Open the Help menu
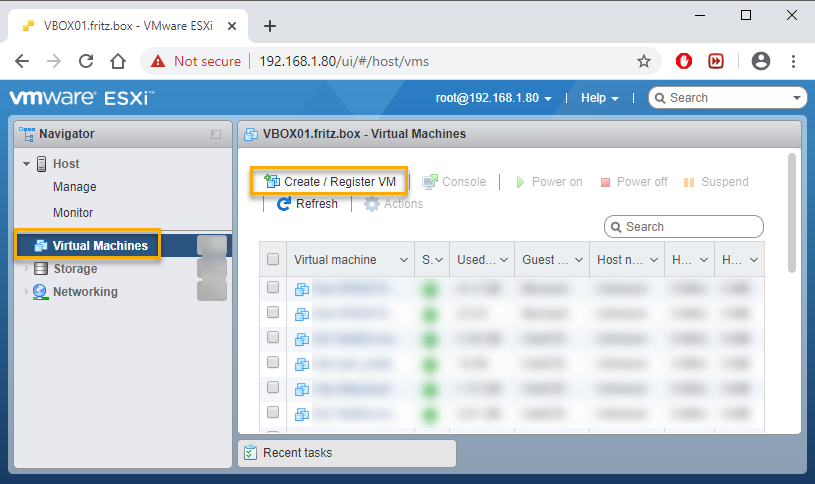This screenshot has height=484, width=815. 599,98
